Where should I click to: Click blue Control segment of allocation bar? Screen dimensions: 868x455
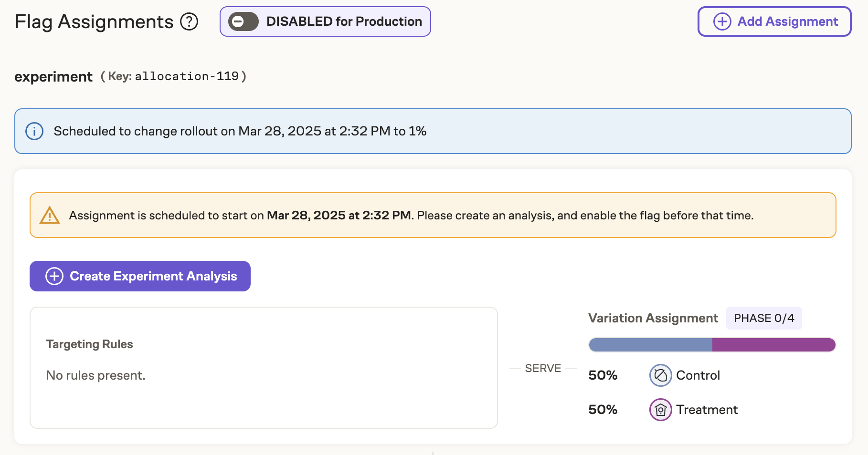(x=650, y=345)
